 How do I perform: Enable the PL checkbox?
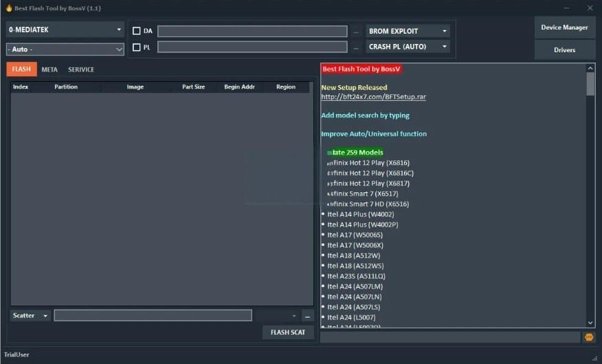[136, 47]
